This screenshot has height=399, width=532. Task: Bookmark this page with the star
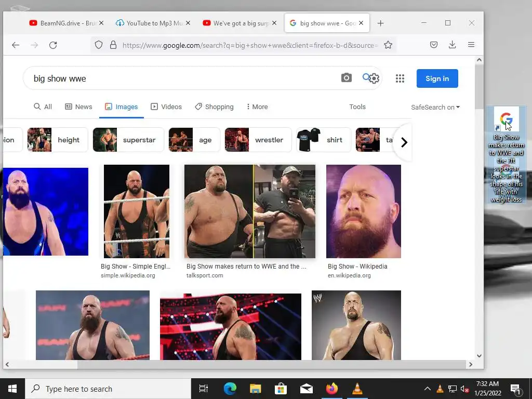[x=388, y=45]
